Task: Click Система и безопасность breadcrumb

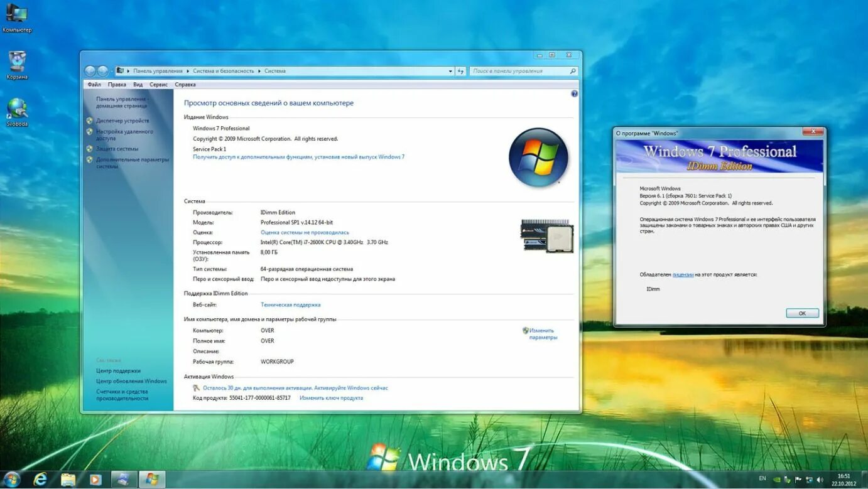Action: tap(224, 71)
